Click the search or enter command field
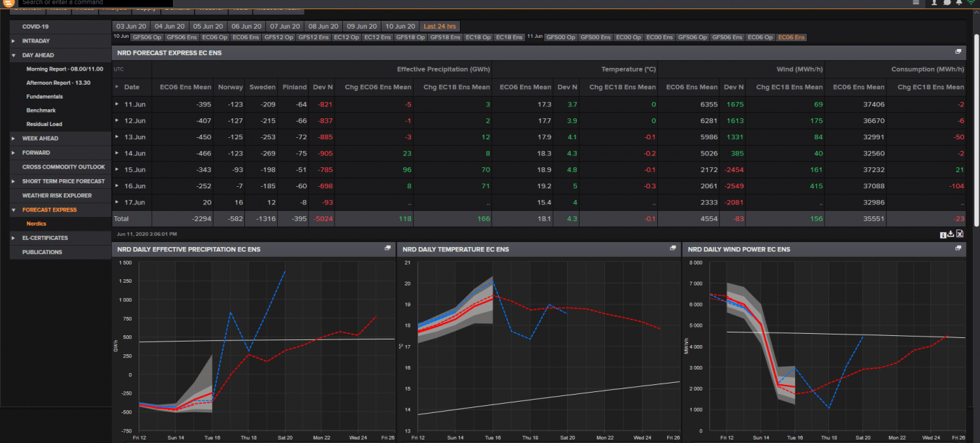 pos(96,3)
